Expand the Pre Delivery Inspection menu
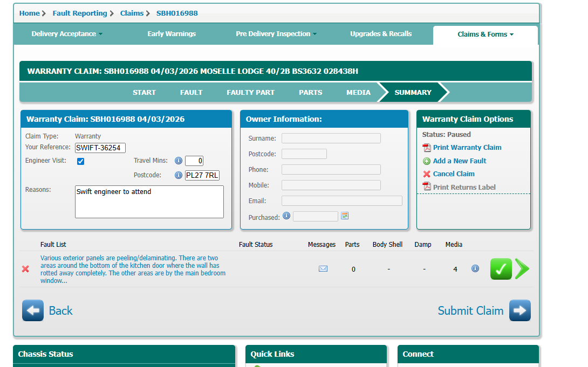 click(x=276, y=34)
